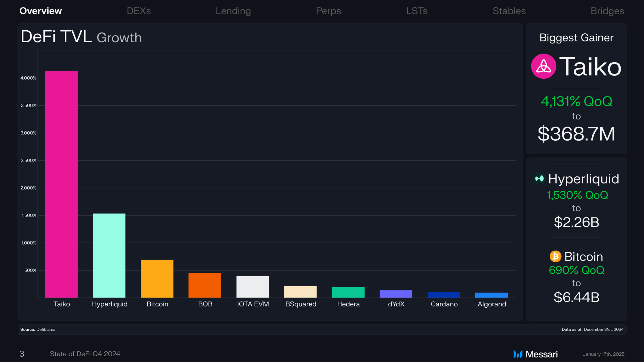Click the Cardano axis label
The height and width of the screenshot is (362, 644).
click(444, 304)
